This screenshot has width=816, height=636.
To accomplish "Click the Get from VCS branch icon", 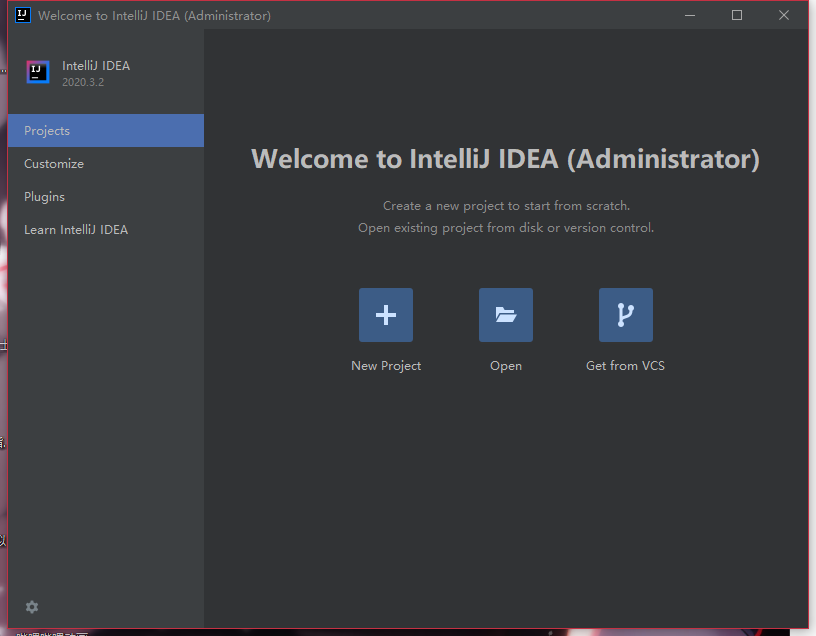I will (x=626, y=315).
